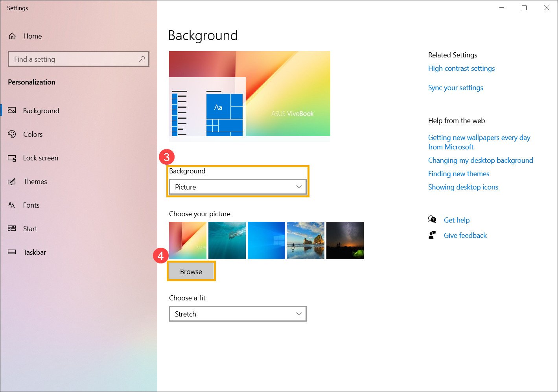The height and width of the screenshot is (392, 558).
Task: Open Finding new themes link
Action: tap(459, 174)
